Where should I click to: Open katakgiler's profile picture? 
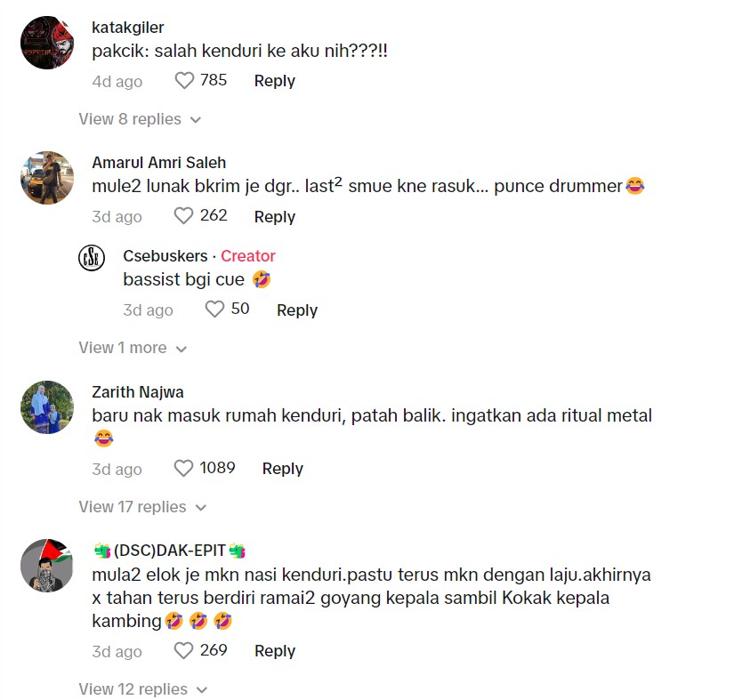[x=47, y=43]
